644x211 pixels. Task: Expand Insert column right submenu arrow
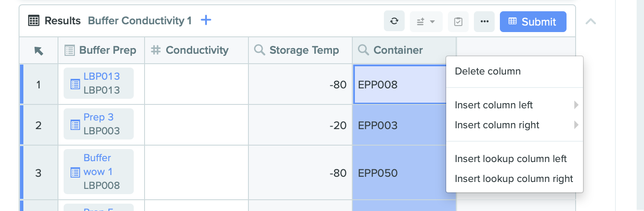click(576, 125)
